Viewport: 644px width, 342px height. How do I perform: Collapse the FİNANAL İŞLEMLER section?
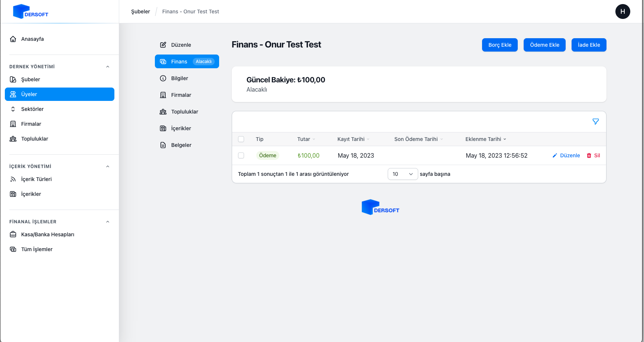(108, 221)
